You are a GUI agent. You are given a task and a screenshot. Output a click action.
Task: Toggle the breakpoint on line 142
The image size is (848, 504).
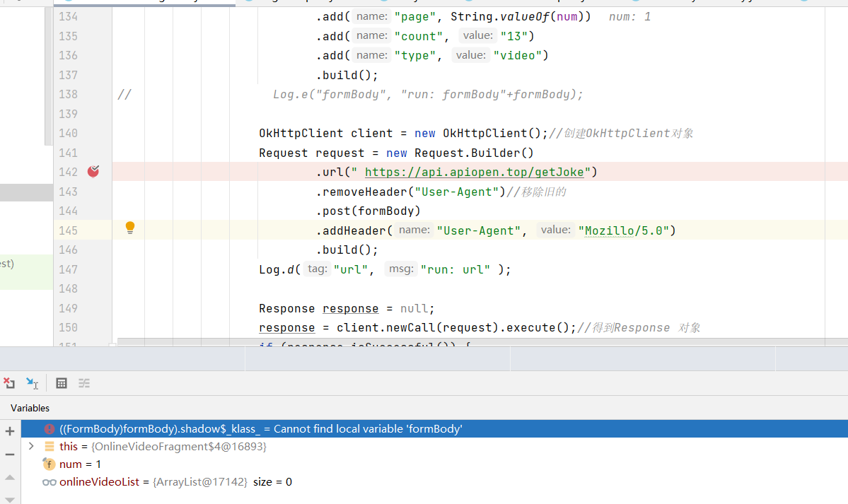click(93, 172)
